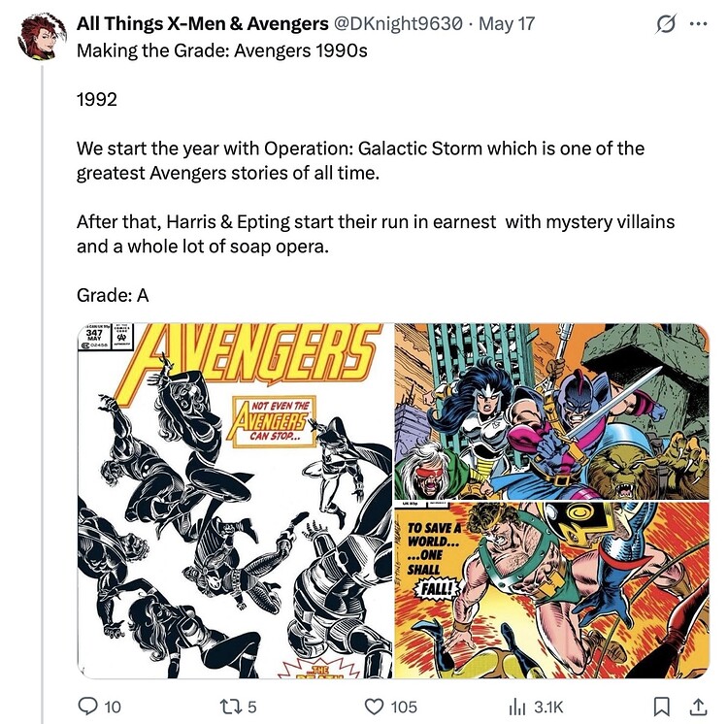Like the post with heart icon
The width and height of the screenshot is (728, 724).
[x=374, y=707]
